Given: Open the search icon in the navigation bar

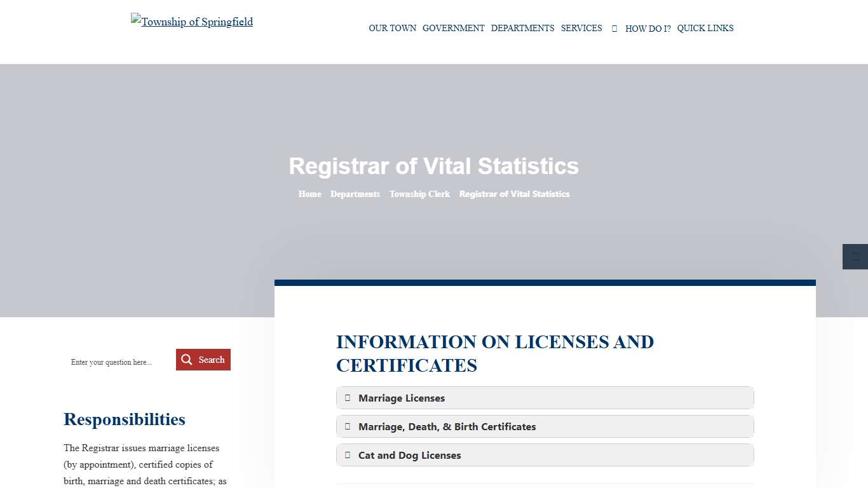Looking at the screenshot, I should (614, 28).
